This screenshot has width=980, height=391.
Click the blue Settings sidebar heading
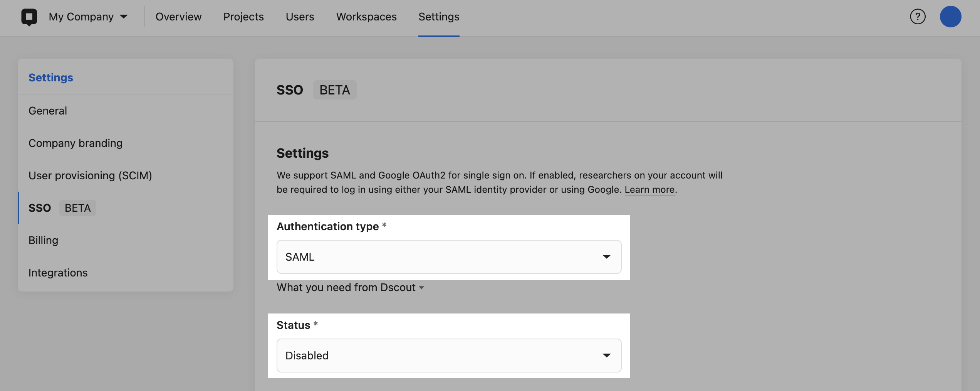coord(51,78)
